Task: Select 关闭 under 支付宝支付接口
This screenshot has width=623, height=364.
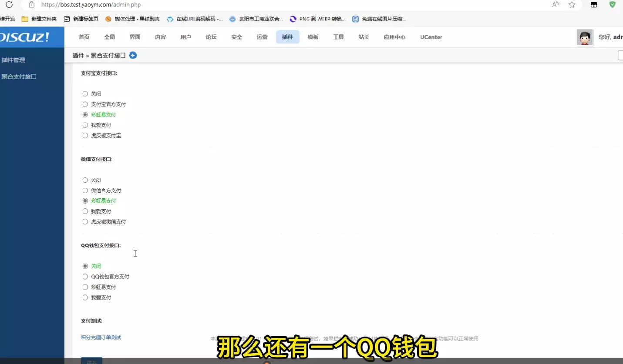Action: coord(85,94)
